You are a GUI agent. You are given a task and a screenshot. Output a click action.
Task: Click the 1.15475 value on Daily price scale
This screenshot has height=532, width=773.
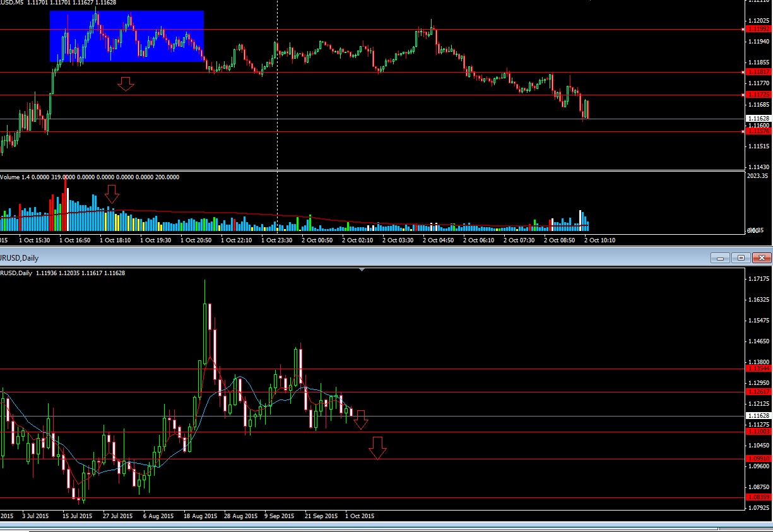point(757,321)
